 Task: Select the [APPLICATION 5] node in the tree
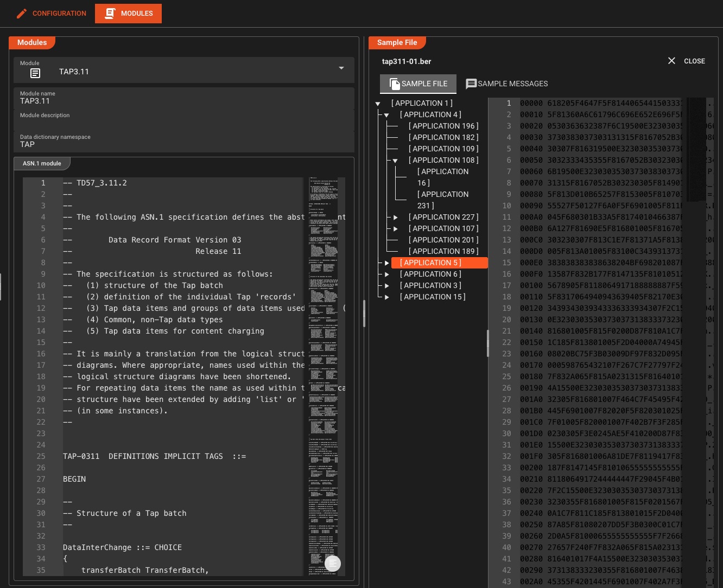click(x=430, y=263)
